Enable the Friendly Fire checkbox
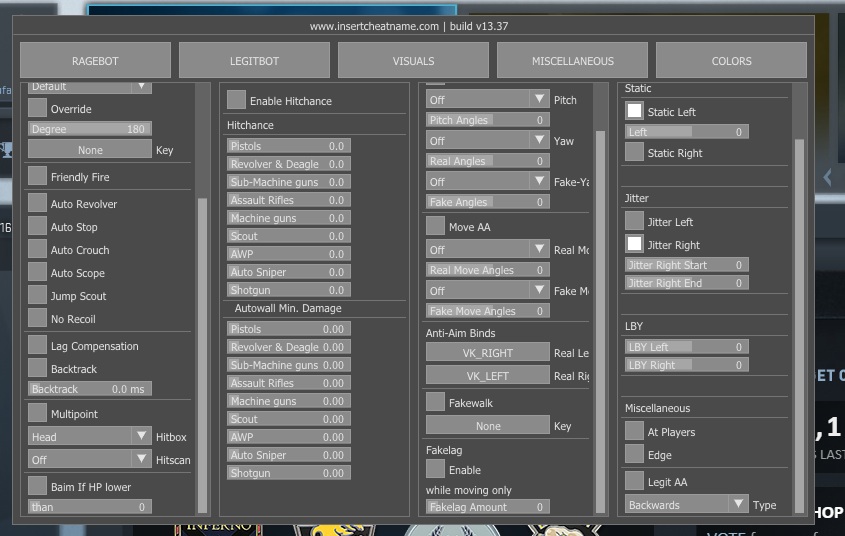The image size is (845, 536). 37,177
